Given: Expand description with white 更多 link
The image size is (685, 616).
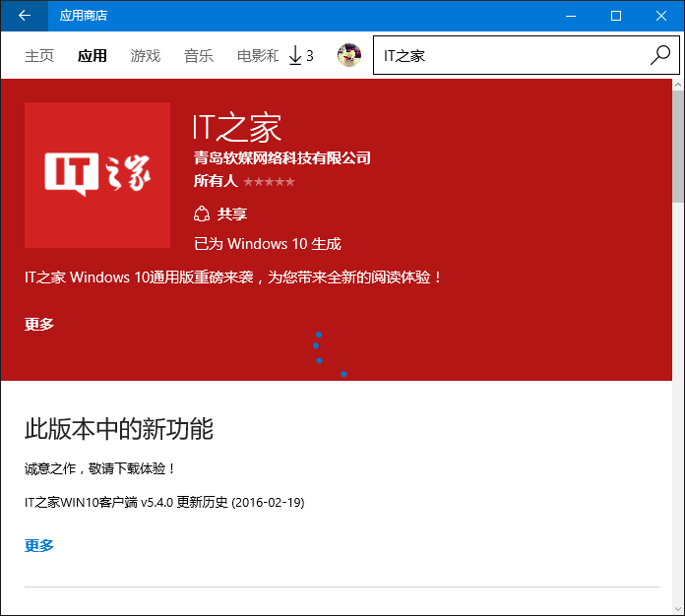Looking at the screenshot, I should tap(39, 324).
